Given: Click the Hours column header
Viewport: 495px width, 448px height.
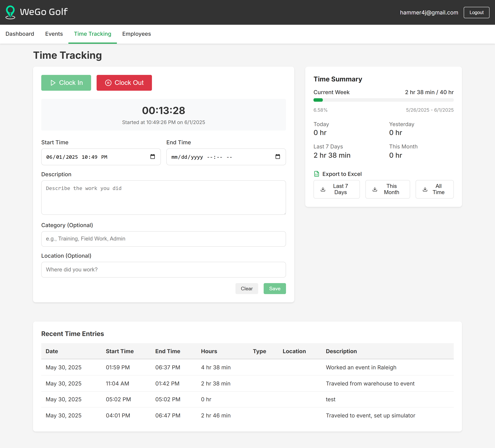Looking at the screenshot, I should coord(209,351).
